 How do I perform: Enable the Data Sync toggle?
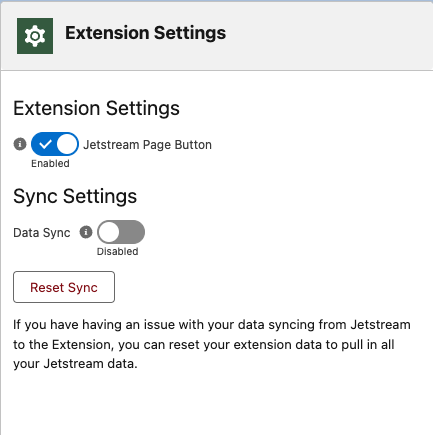(121, 232)
